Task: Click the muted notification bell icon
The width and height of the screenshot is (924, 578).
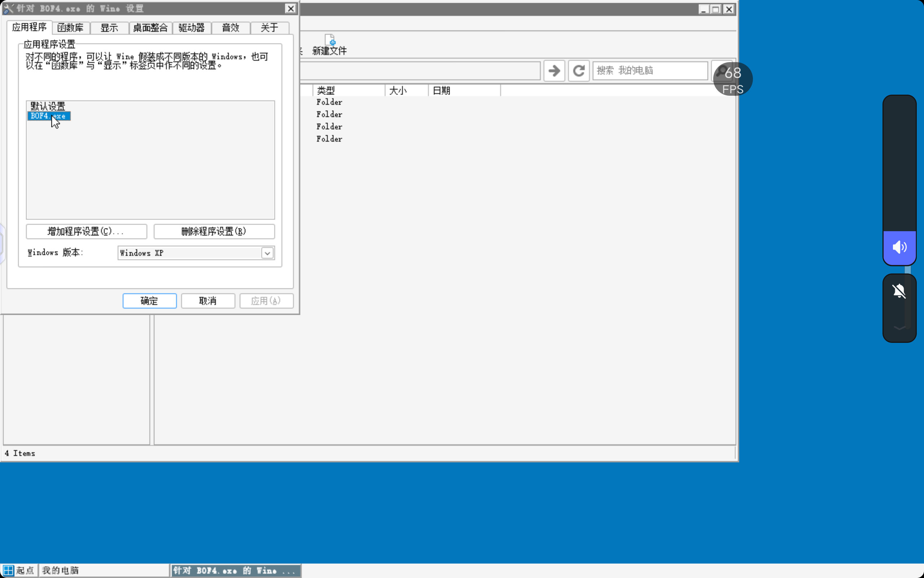Action: (x=899, y=291)
